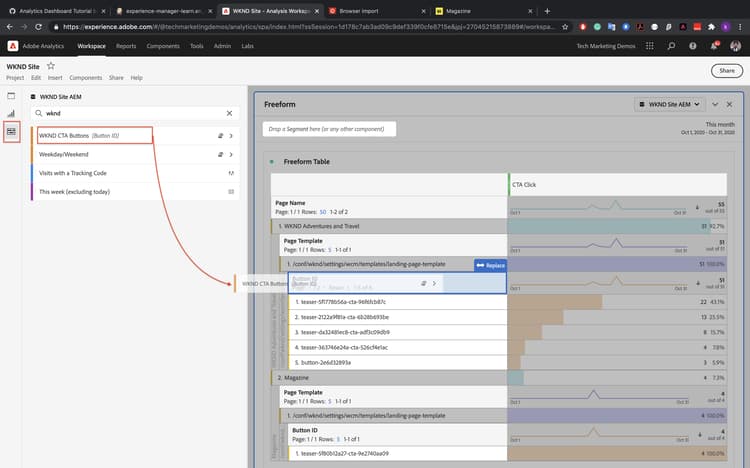Viewport: 750px width, 468px height.
Task: Open Adobe Experience Cloud app switcher grid
Action: pyautogui.click(x=650, y=46)
